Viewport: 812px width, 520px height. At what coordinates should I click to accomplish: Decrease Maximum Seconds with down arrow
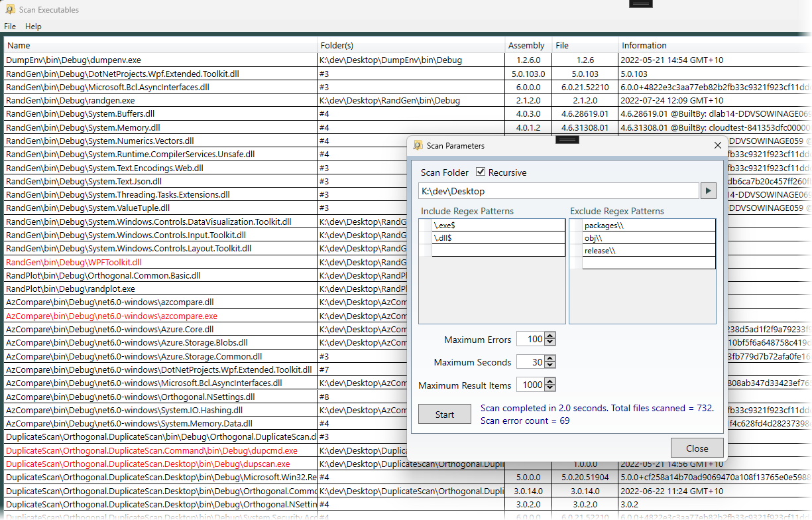coord(550,365)
